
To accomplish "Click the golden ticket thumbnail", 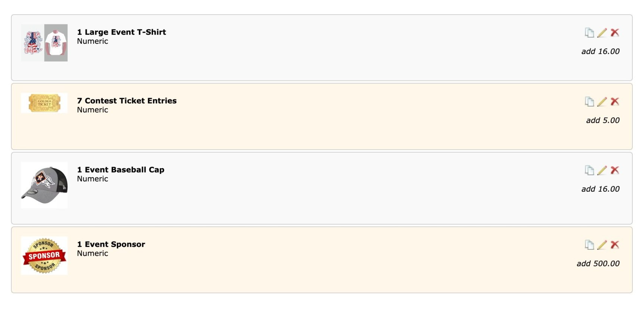I will [44, 103].
